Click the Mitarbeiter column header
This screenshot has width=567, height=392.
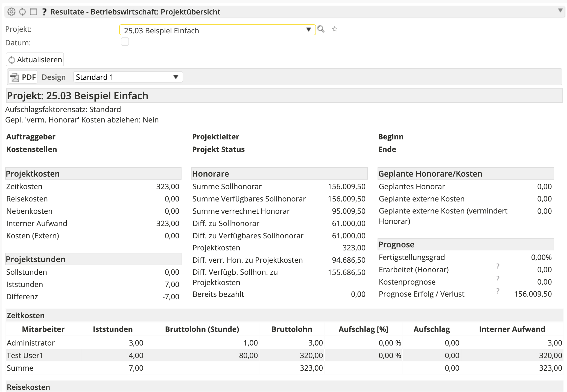(43, 329)
